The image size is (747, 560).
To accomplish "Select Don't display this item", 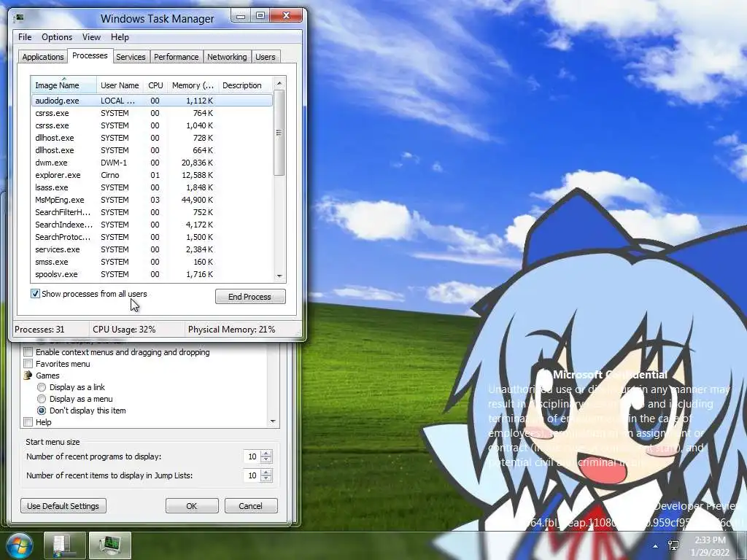I will (x=42, y=411).
